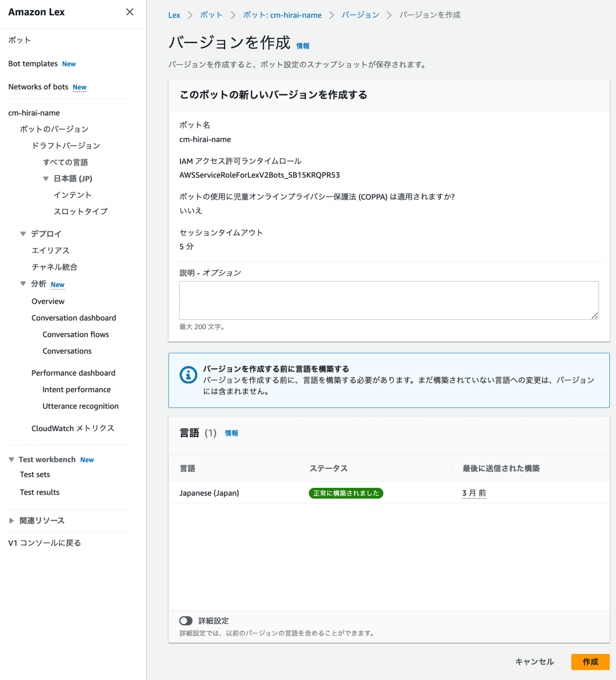Click the ステータス column header

click(x=328, y=468)
